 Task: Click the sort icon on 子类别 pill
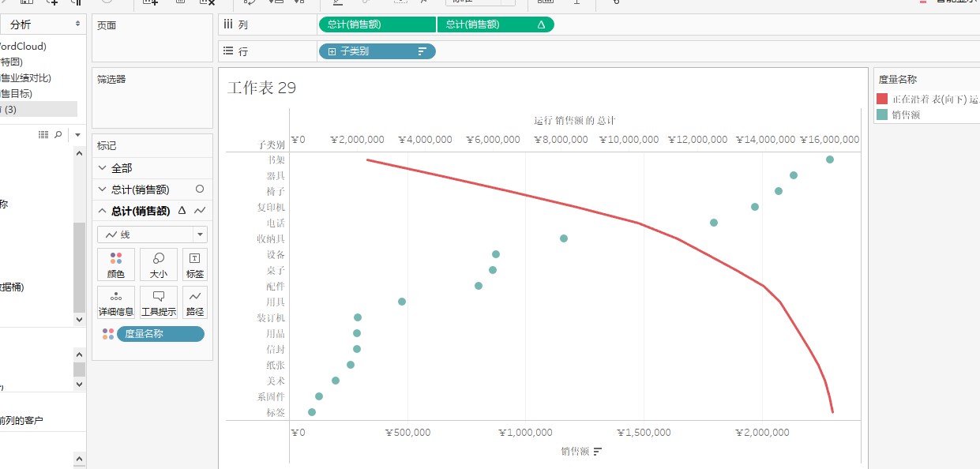pos(422,51)
